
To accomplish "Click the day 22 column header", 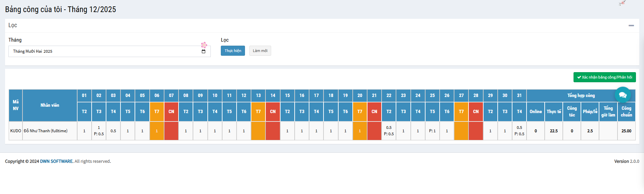I will (389, 96).
